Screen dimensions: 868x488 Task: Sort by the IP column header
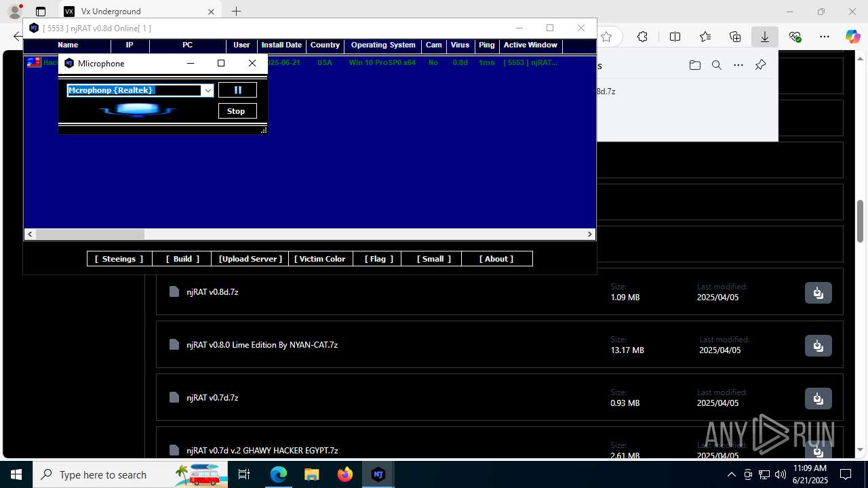[x=130, y=45]
